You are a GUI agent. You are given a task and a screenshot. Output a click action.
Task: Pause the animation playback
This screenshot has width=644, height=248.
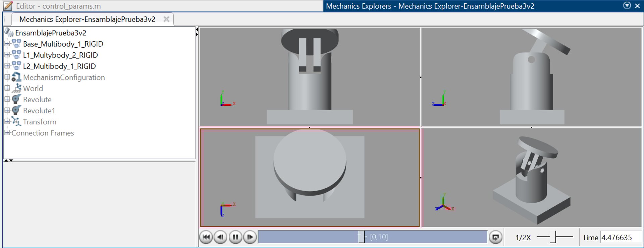coord(235,237)
